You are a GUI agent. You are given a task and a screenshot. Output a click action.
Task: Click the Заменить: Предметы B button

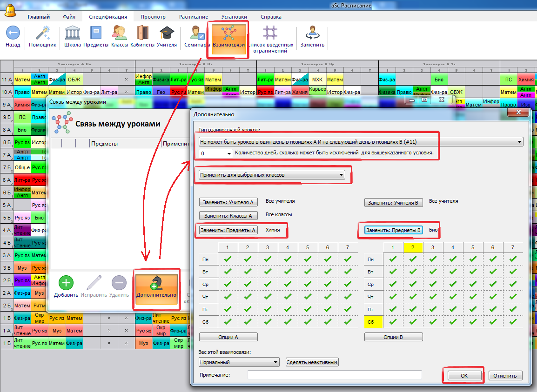pos(393,230)
